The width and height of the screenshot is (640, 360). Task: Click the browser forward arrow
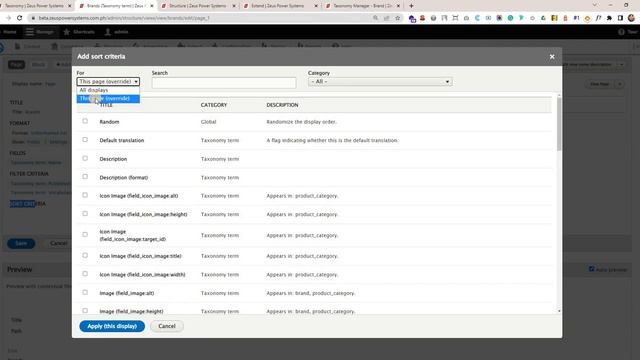(8, 18)
